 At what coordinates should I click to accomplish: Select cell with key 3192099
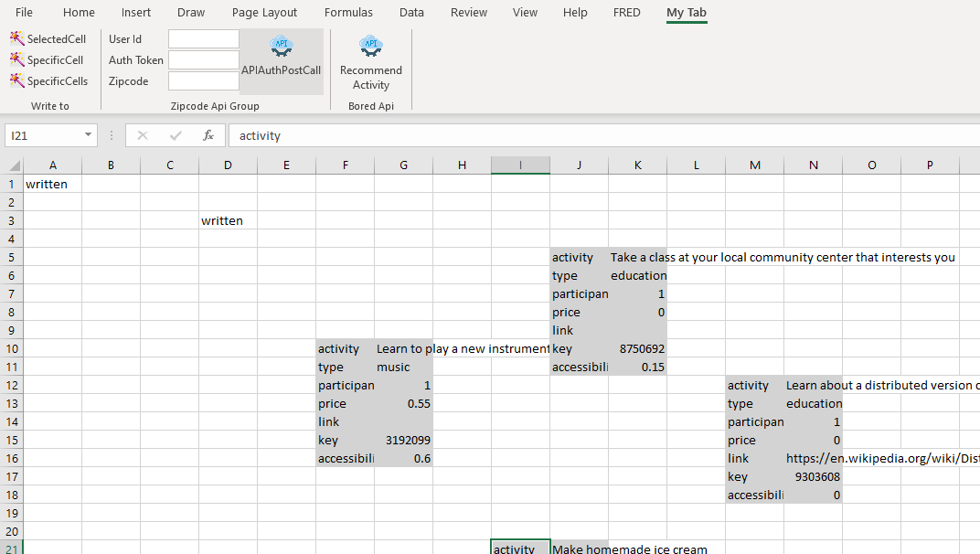click(404, 441)
